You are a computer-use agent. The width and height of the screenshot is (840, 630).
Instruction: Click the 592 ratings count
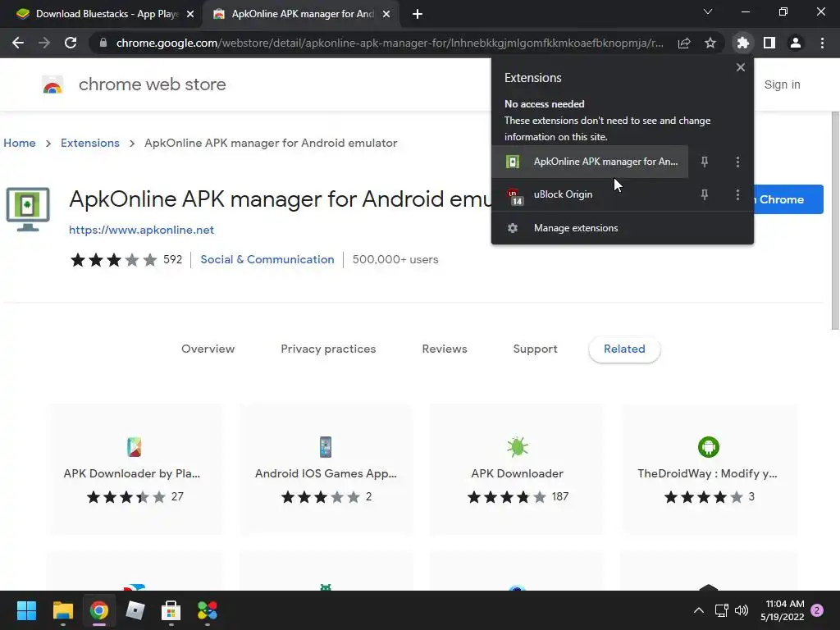point(172,259)
